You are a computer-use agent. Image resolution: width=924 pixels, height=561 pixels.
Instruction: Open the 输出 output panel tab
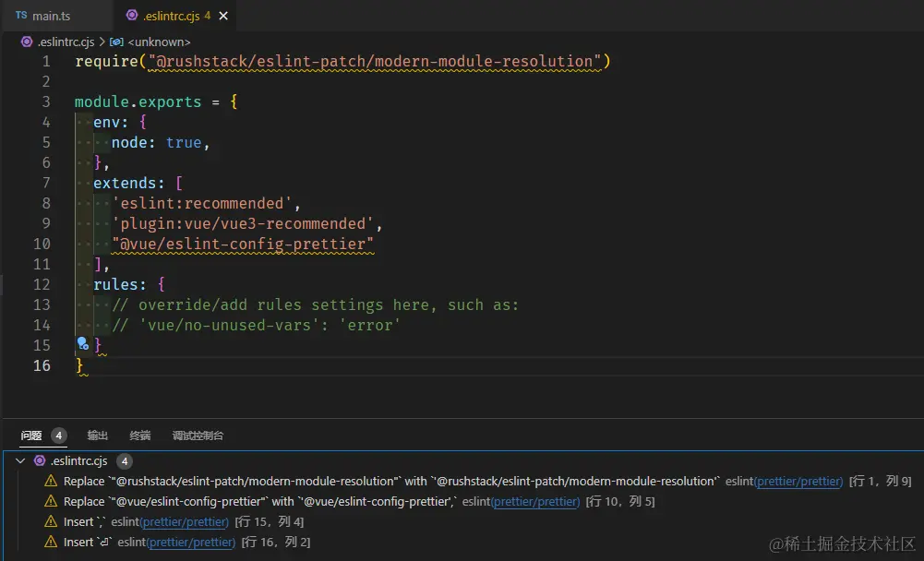coord(98,436)
